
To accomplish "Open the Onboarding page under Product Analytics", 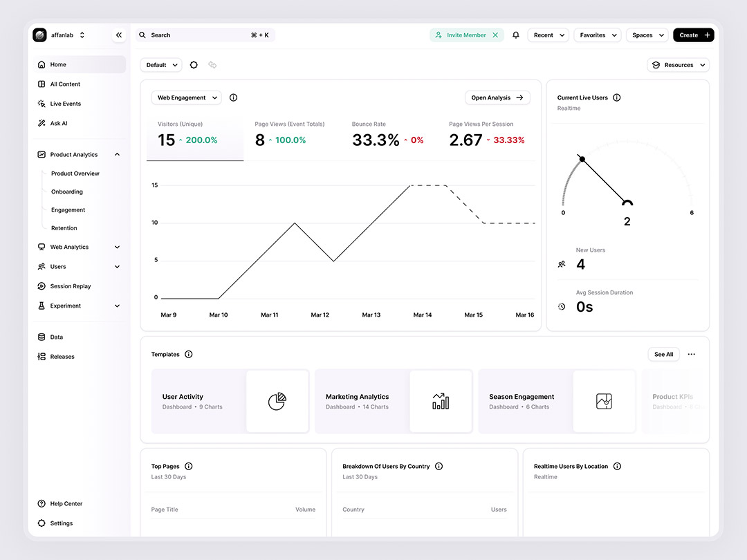I will click(x=66, y=192).
